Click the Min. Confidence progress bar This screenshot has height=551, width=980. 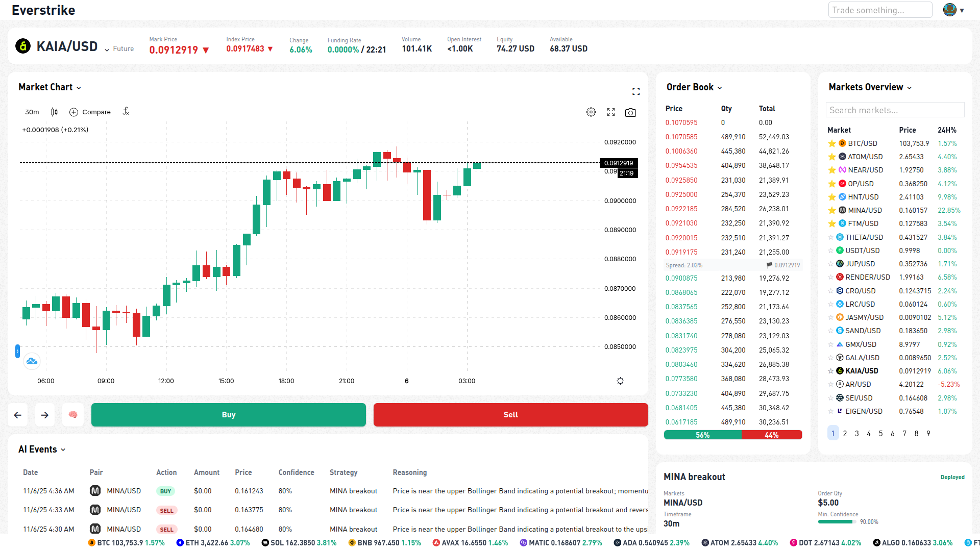tap(837, 522)
